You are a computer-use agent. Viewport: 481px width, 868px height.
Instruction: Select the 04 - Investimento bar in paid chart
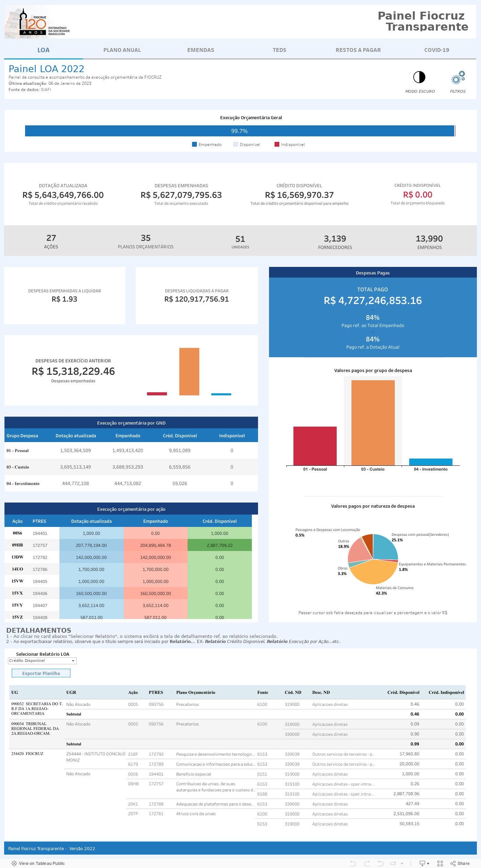[x=431, y=462]
